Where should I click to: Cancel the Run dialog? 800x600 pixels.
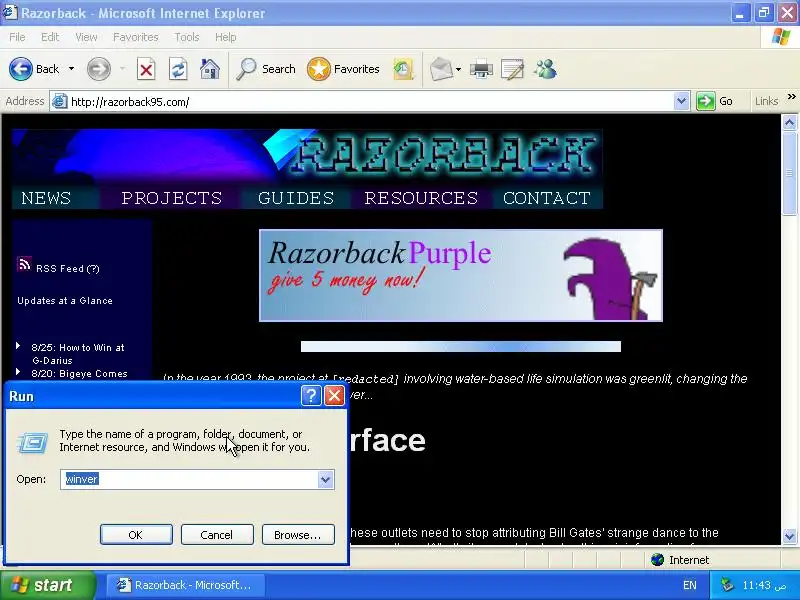(216, 535)
